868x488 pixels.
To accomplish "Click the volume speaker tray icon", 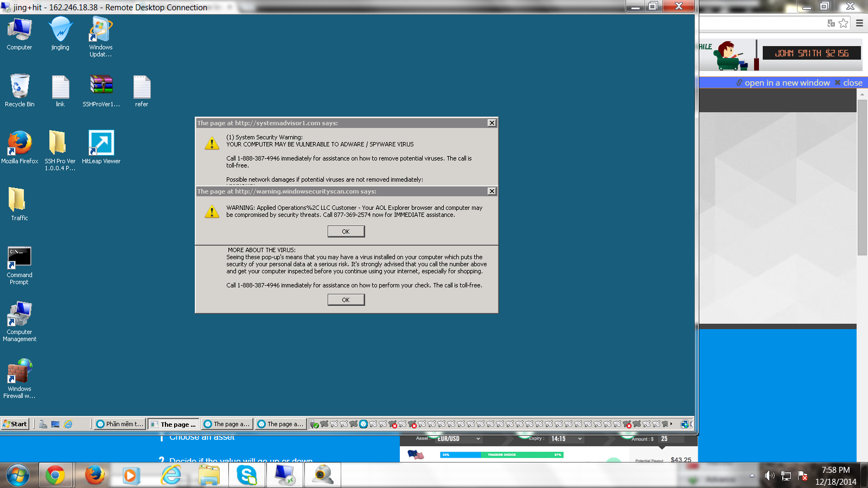I will [x=769, y=476].
